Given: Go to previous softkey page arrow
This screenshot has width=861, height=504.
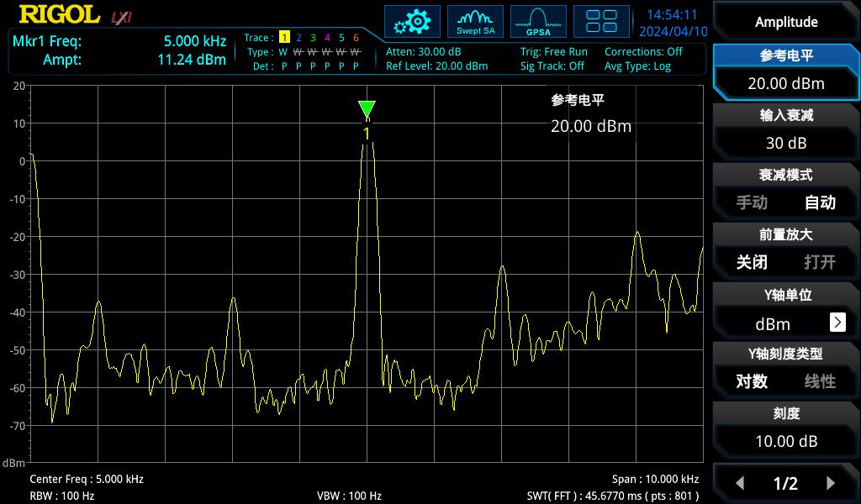Looking at the screenshot, I should click(740, 483).
